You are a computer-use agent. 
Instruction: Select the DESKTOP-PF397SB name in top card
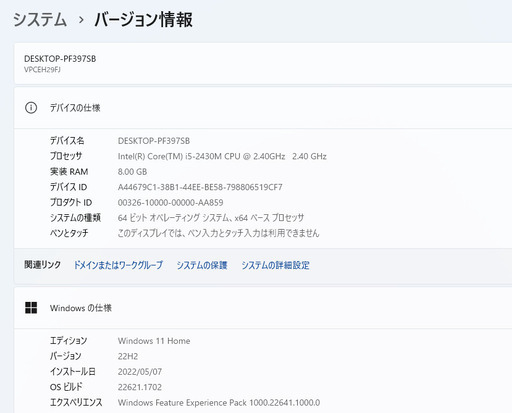click(60, 59)
